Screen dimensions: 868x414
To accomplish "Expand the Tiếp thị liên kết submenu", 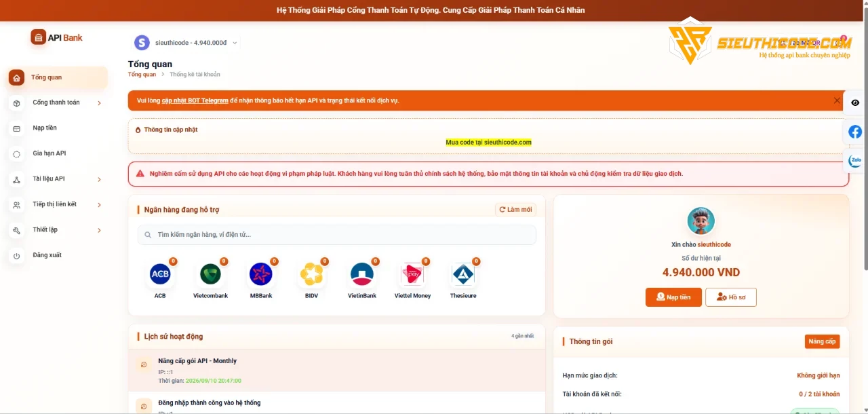I will [x=99, y=205].
